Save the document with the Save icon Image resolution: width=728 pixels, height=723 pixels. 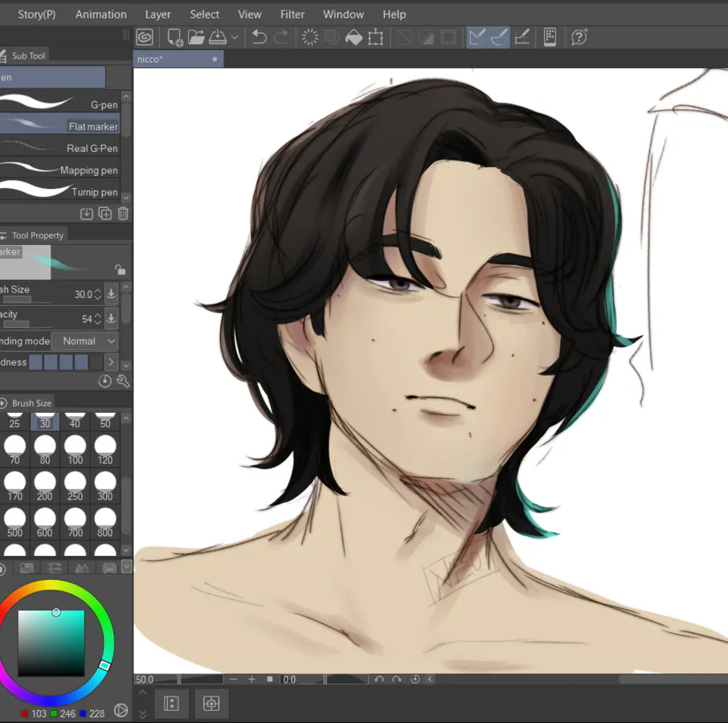click(x=217, y=37)
